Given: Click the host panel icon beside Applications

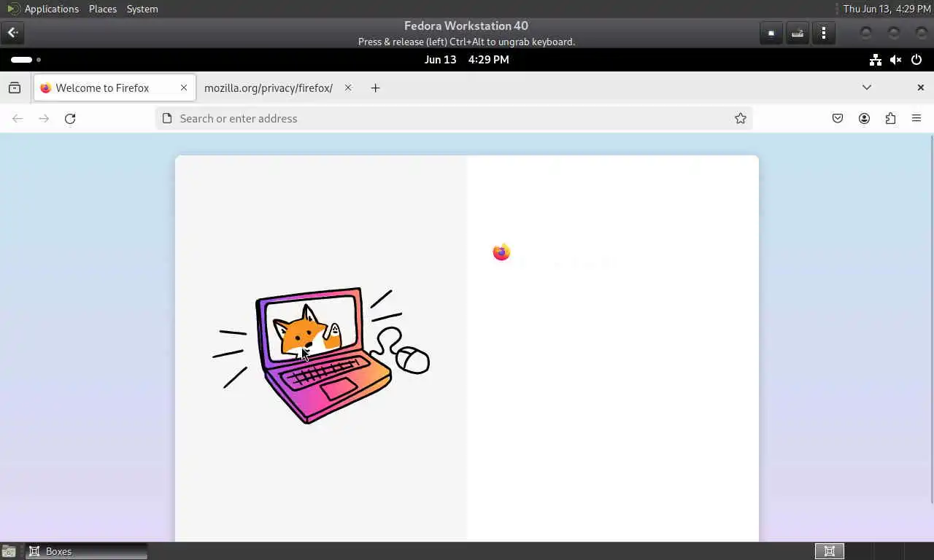Looking at the screenshot, I should [13, 9].
